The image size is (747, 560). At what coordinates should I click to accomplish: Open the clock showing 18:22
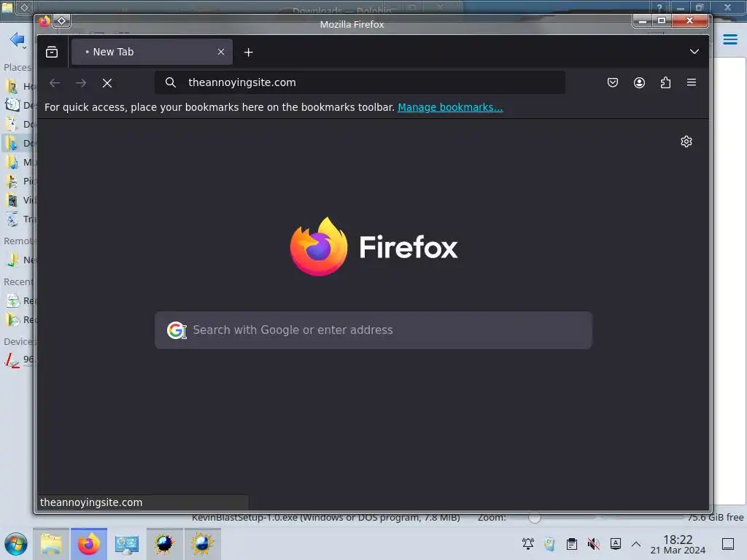[x=678, y=545]
